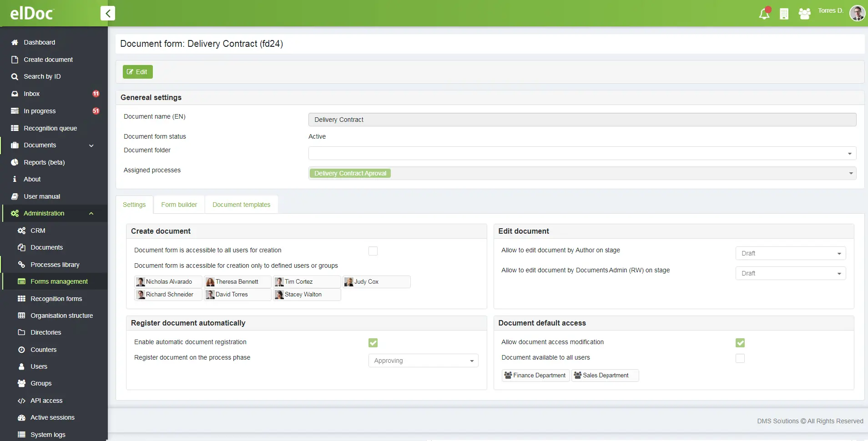Select user Theresa Bennett chip
The image size is (868, 441).
237,282
